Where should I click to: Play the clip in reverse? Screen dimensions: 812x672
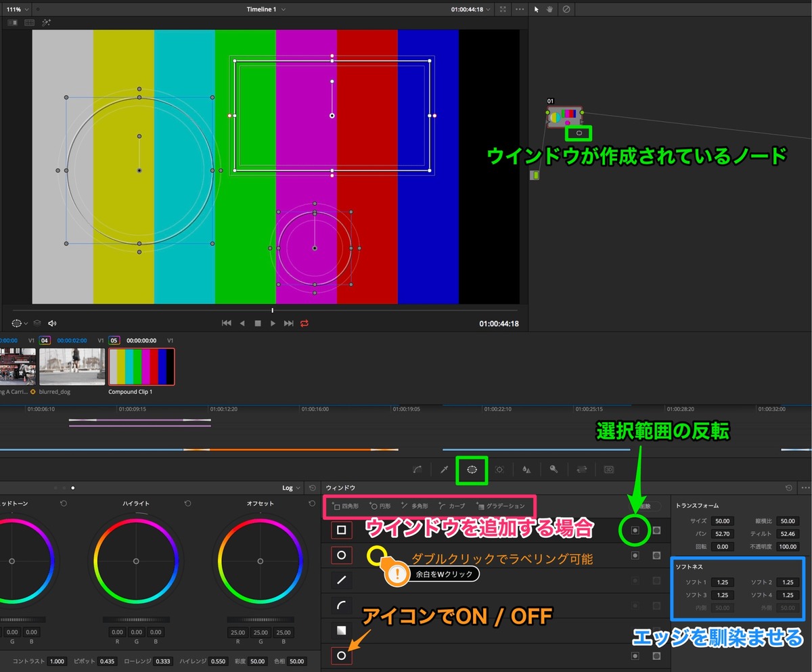point(242,323)
